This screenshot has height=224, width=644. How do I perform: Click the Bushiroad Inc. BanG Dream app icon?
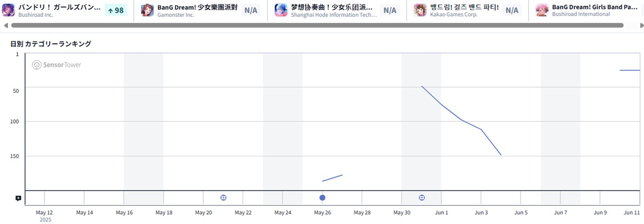coord(9,10)
